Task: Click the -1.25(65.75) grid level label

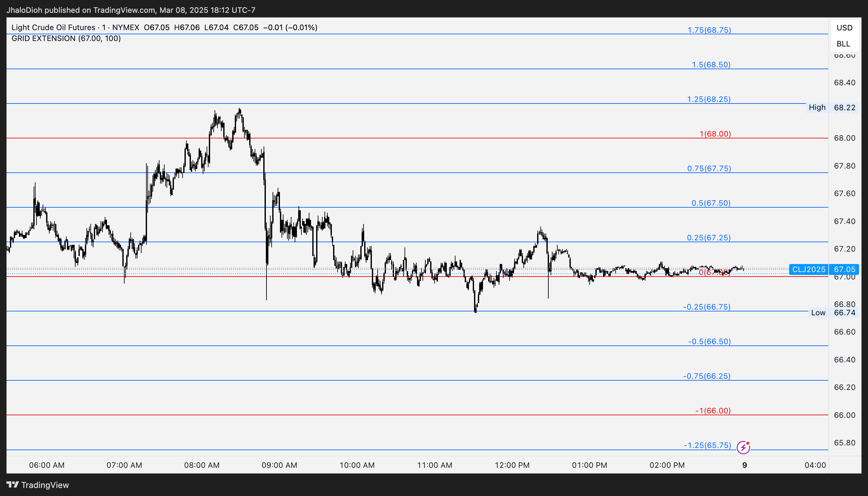Action: tap(707, 445)
